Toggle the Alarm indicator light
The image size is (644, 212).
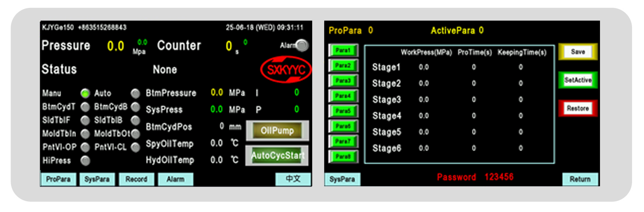(302, 45)
